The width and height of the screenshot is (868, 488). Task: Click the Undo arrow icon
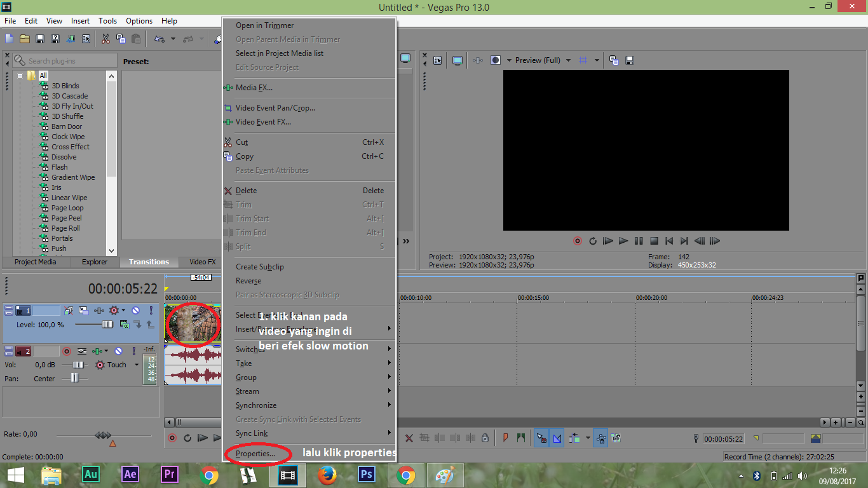coord(159,39)
